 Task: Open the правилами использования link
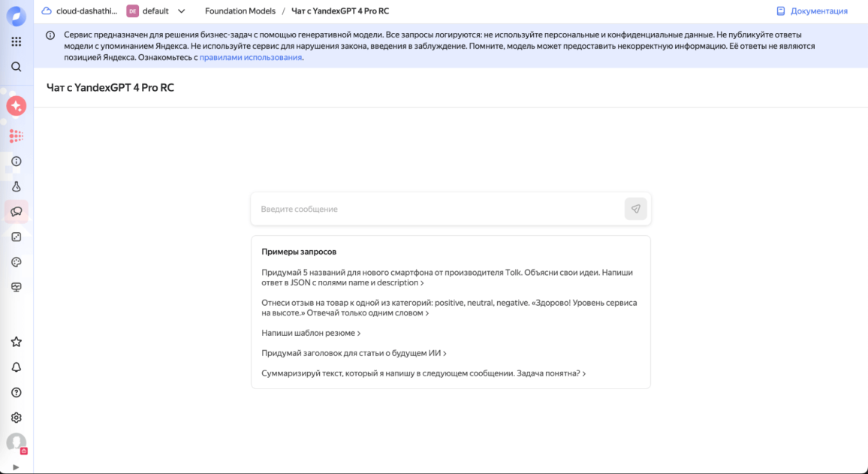coord(250,57)
